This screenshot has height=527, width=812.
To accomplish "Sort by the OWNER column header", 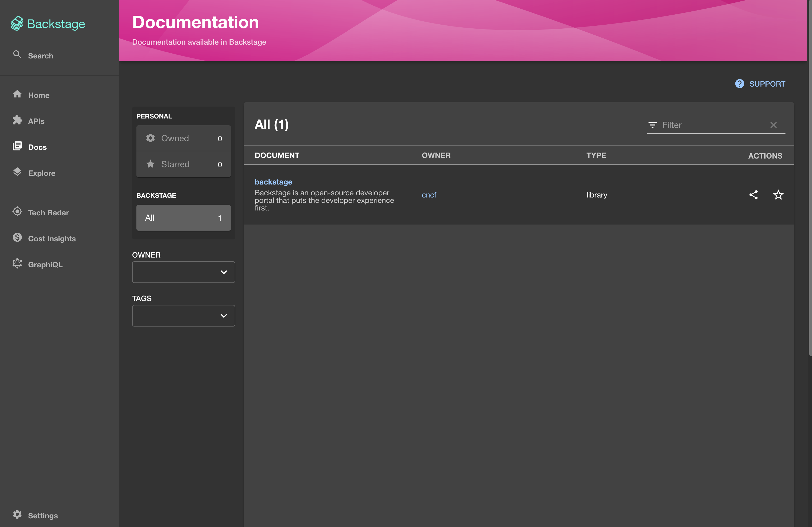I will click(436, 156).
